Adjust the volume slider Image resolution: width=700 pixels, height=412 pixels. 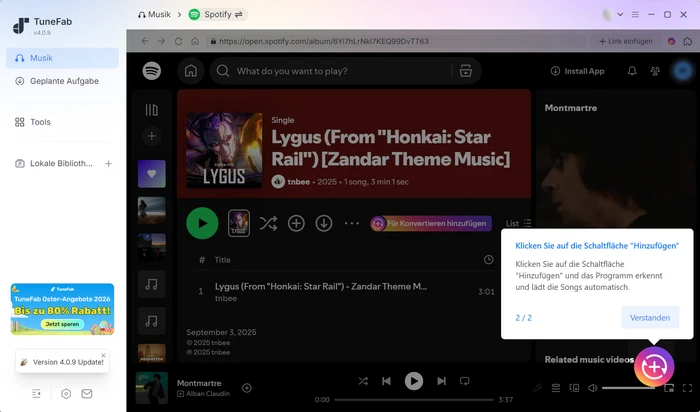tap(629, 388)
